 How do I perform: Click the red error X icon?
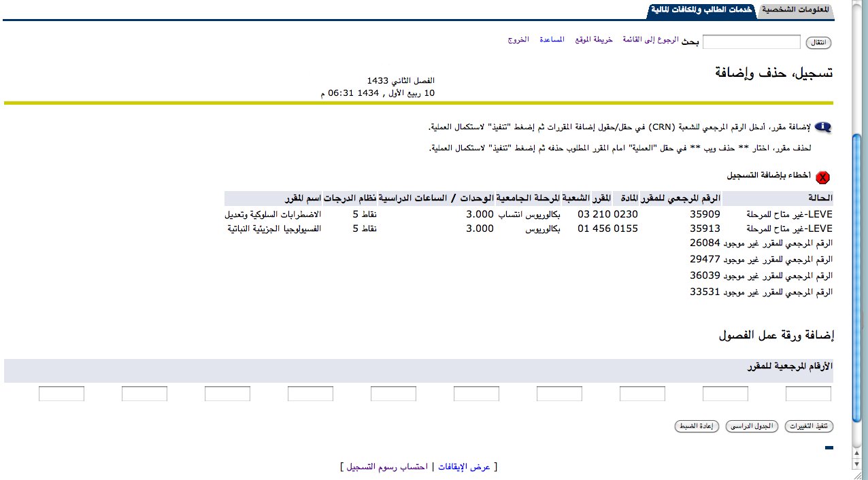pos(823,177)
